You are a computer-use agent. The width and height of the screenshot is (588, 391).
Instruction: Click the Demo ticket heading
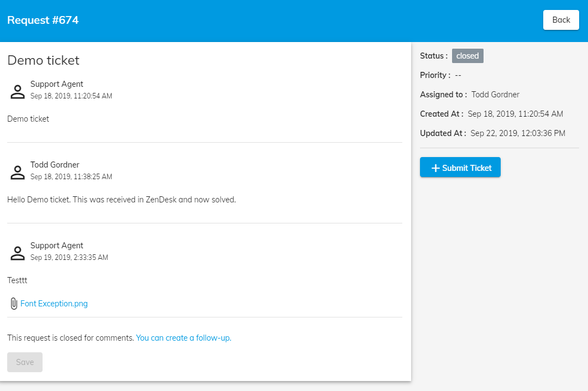pos(44,60)
